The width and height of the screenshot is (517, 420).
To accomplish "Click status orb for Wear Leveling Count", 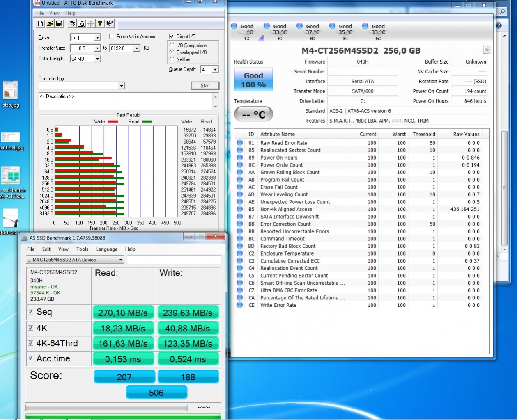I will (240, 194).
